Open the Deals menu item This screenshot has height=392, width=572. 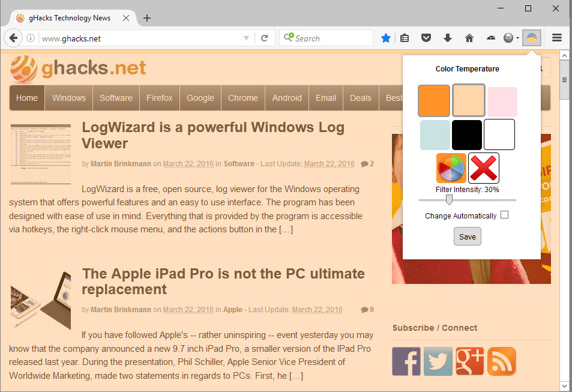coord(360,98)
